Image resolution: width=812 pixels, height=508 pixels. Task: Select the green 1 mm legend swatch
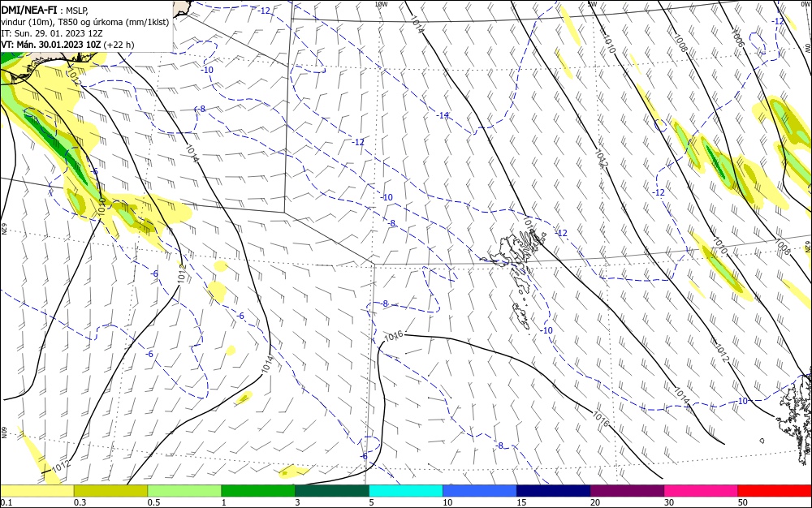tap(258, 491)
